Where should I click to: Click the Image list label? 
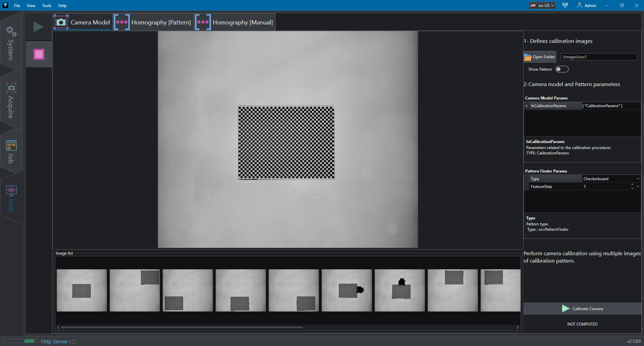click(x=64, y=253)
